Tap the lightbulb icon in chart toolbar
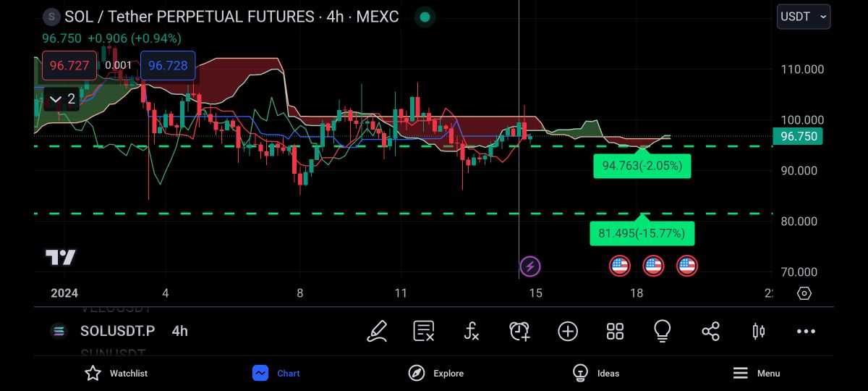868x391 pixels. pos(662,331)
